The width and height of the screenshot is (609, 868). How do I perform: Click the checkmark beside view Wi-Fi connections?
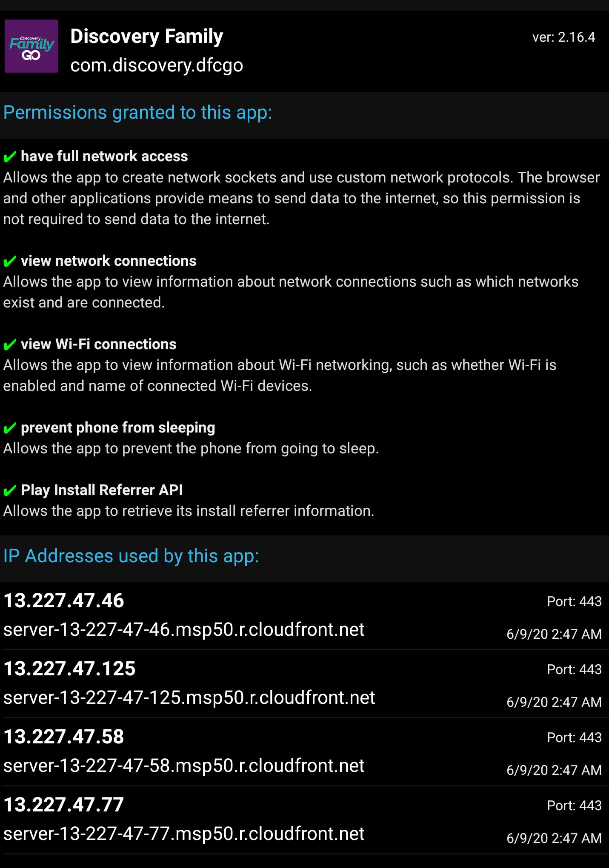10,344
